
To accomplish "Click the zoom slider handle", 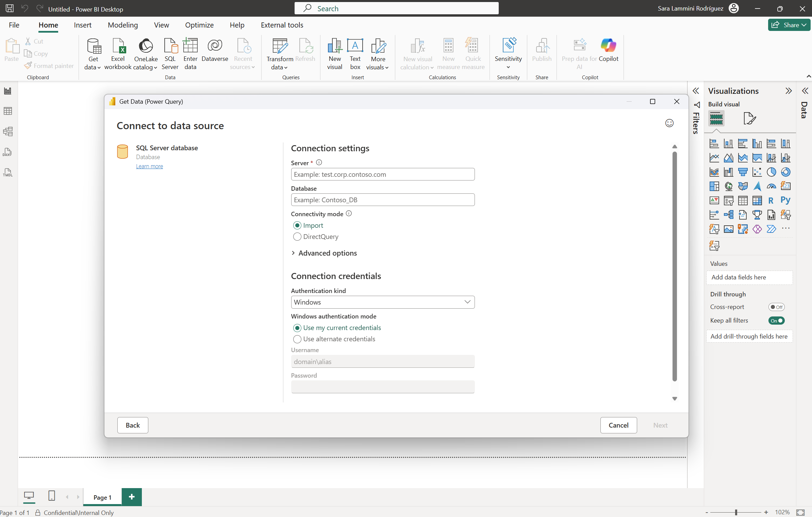I will click(x=736, y=512).
